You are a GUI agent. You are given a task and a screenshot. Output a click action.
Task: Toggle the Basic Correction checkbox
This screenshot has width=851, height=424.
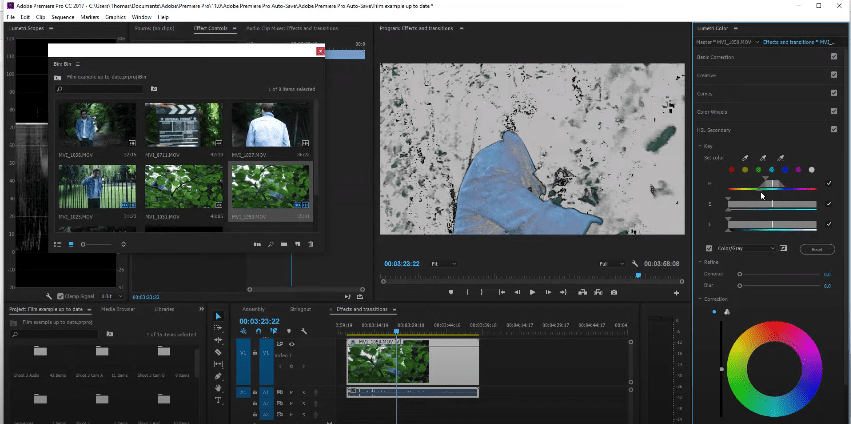[x=834, y=56]
